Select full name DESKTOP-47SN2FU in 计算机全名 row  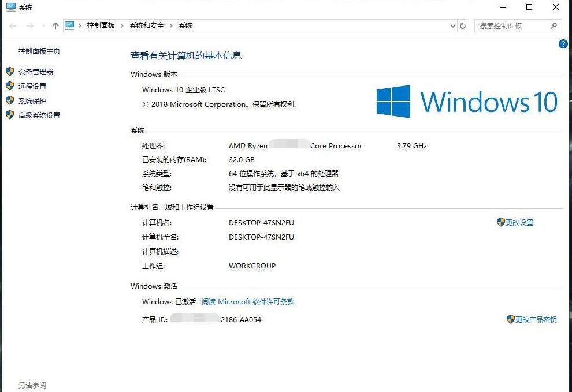[261, 237]
